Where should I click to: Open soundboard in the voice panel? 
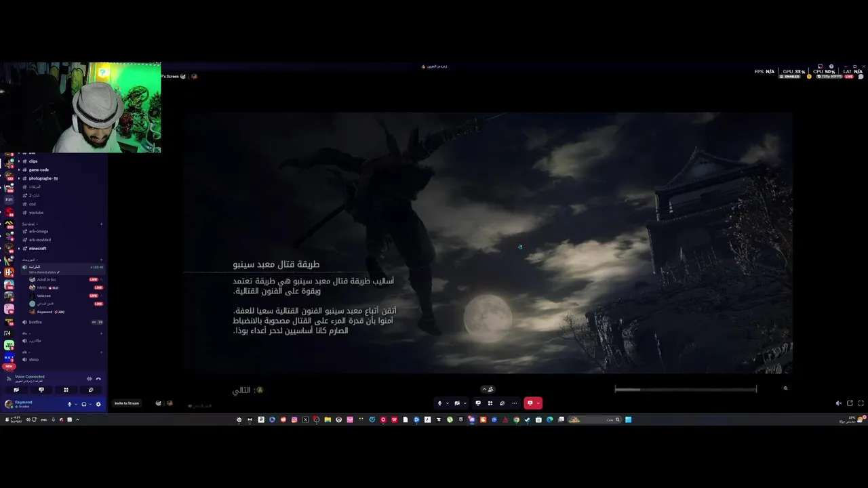click(x=91, y=390)
